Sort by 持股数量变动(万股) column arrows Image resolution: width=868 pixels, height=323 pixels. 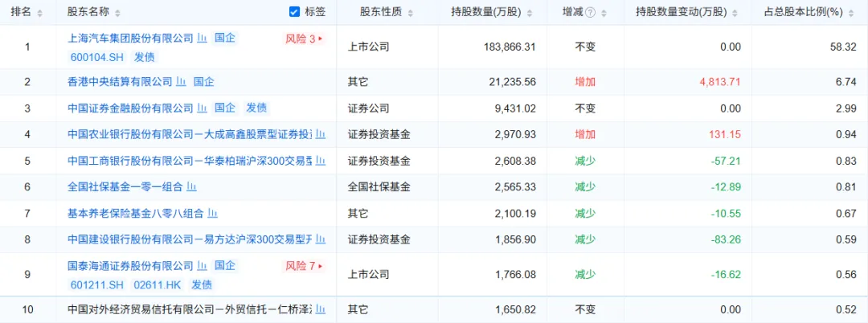735,13
